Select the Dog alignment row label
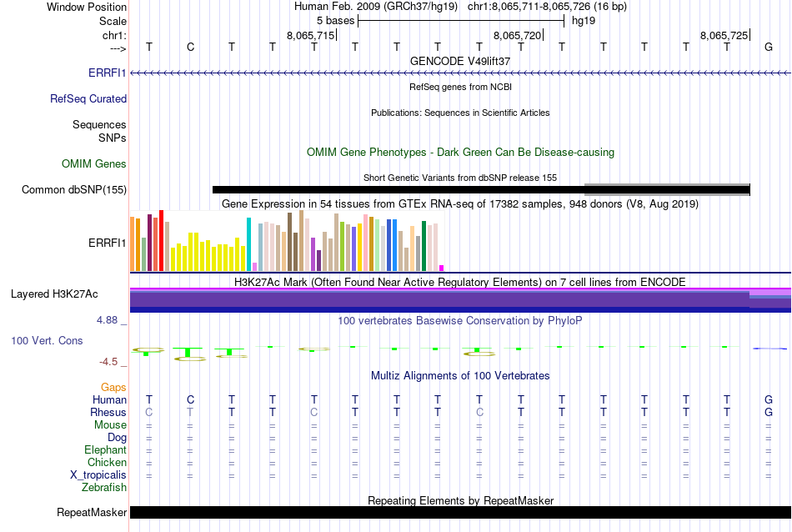Image resolution: width=792 pixels, height=532 pixels. coord(118,438)
